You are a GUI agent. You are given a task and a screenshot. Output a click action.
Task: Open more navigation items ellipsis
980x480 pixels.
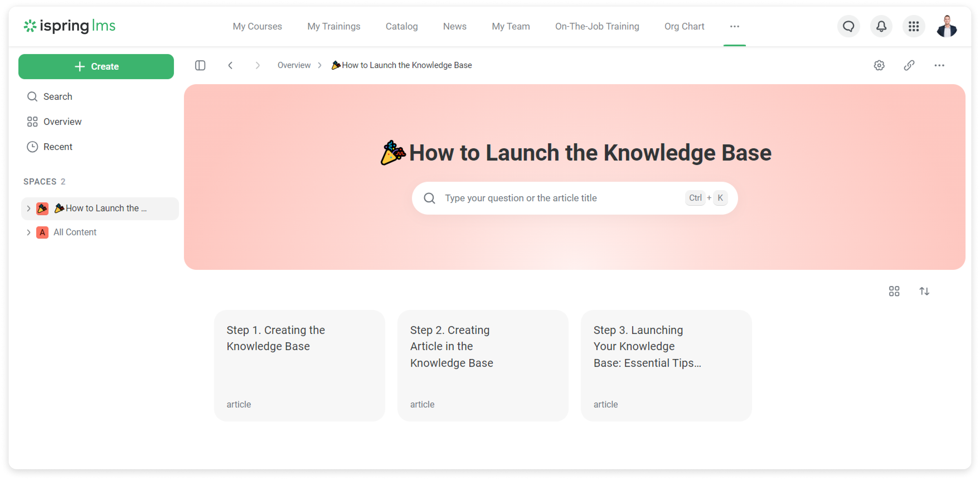click(x=734, y=26)
